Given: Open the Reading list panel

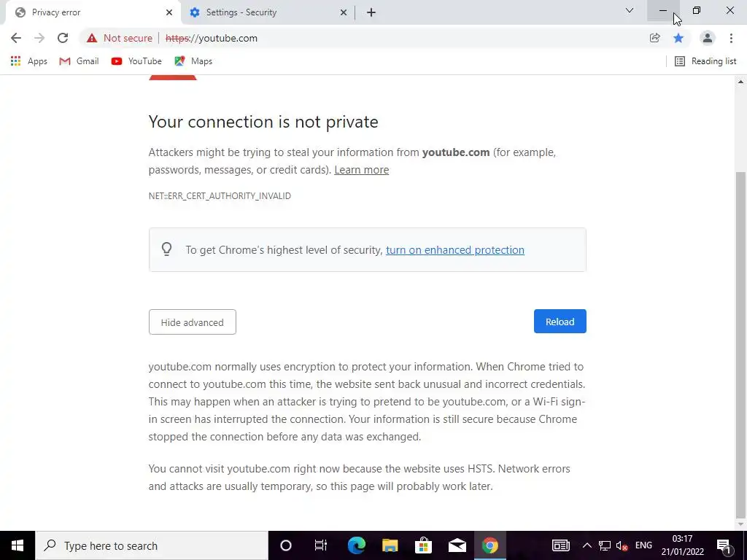Looking at the screenshot, I should tap(705, 61).
